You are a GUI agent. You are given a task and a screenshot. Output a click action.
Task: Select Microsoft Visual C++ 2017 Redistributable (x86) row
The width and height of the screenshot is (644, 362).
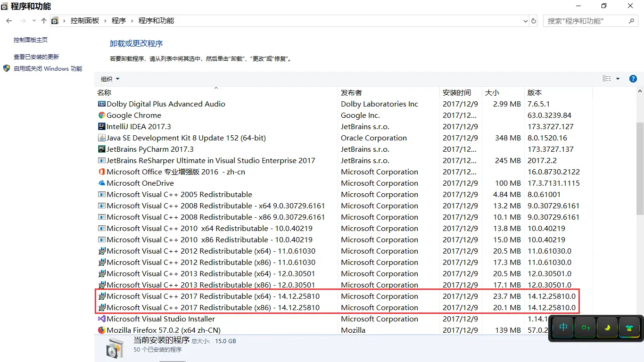[x=343, y=307]
